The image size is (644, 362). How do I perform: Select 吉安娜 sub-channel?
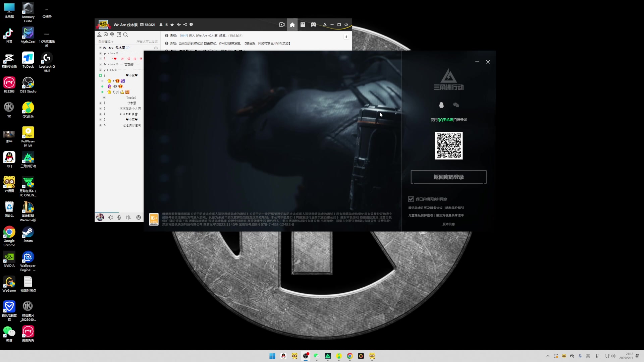tap(129, 64)
